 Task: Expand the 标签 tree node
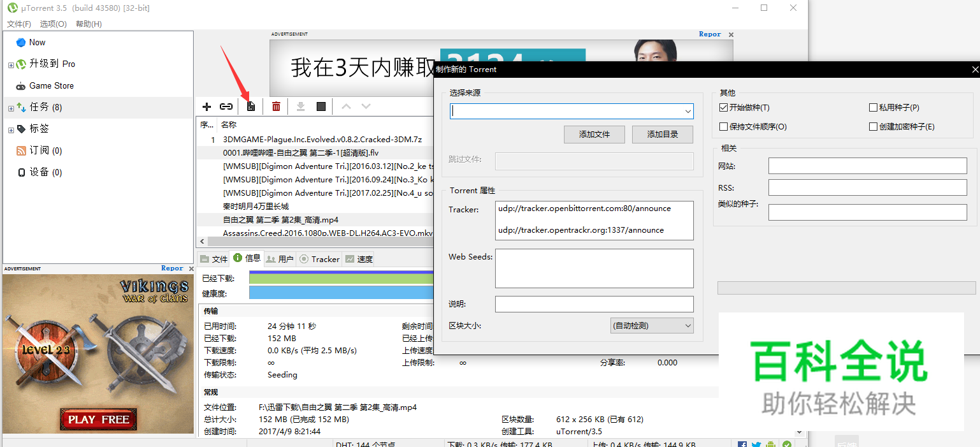[x=11, y=130]
